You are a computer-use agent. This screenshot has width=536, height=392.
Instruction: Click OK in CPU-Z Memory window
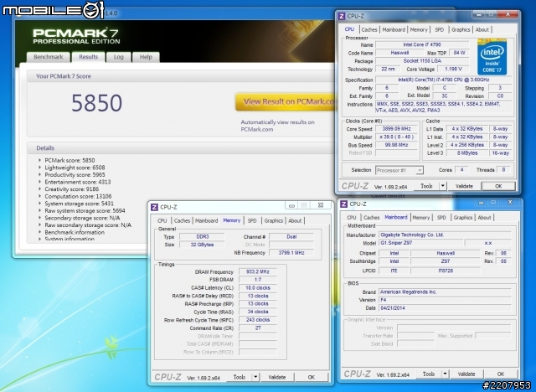[311, 377]
